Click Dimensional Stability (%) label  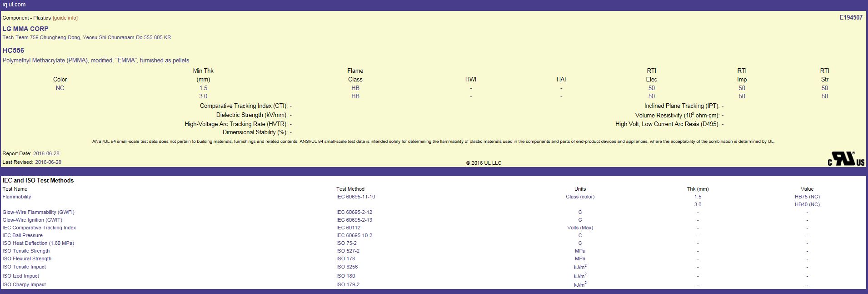click(255, 132)
